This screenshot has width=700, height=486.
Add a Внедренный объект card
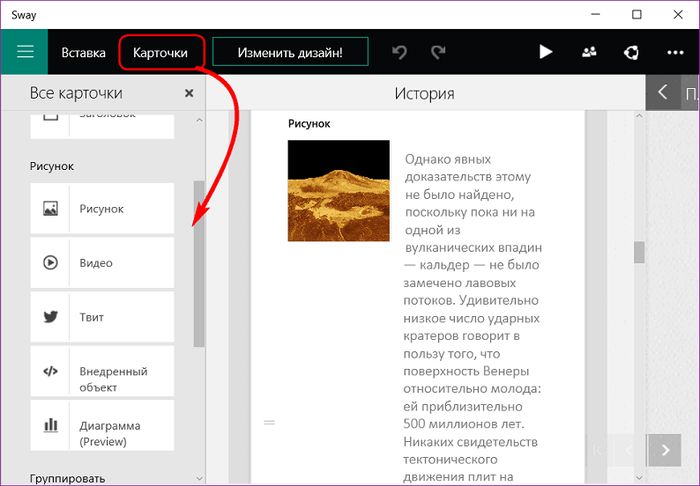coord(102,371)
